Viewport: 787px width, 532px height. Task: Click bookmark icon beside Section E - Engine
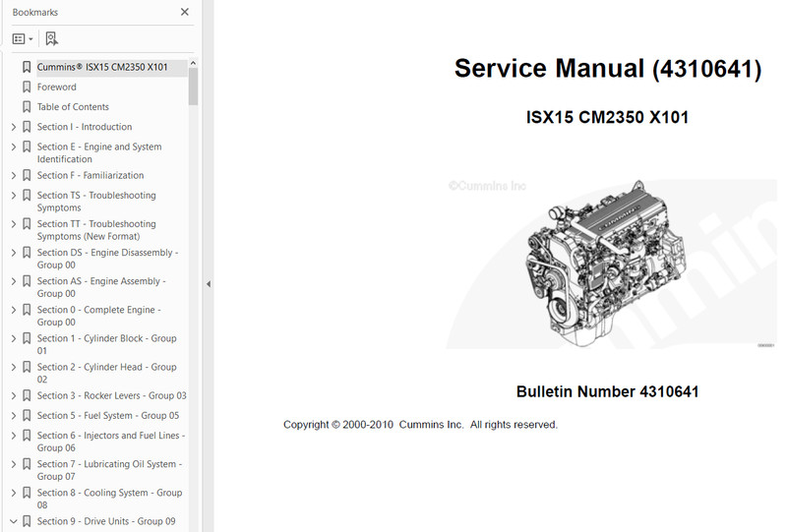point(27,148)
